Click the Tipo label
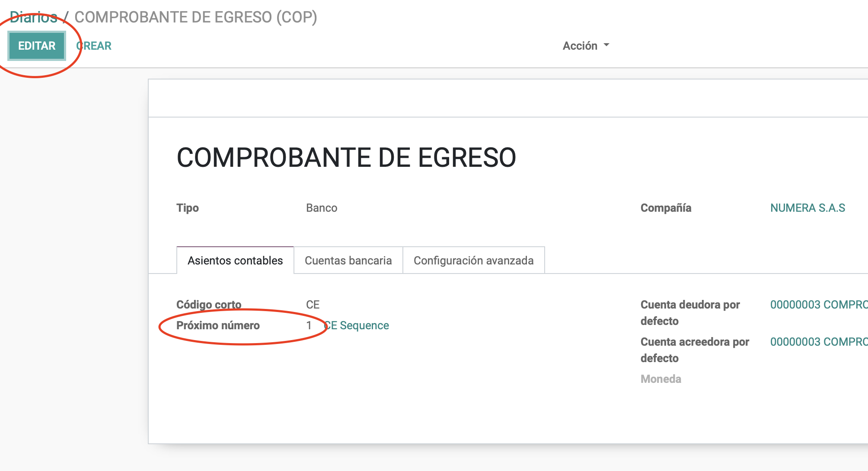This screenshot has width=868, height=471. coord(188,208)
